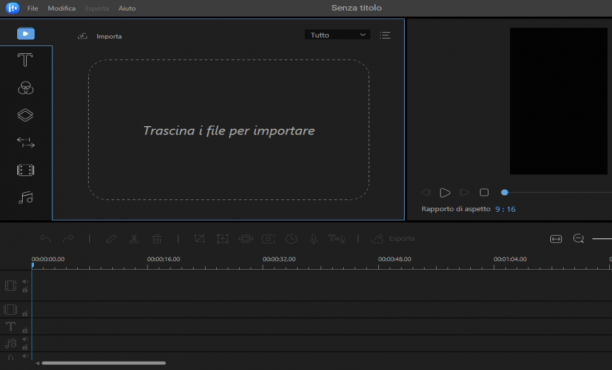The image size is (612, 370).
Task: Click the Senza titolo project title
Action: pyautogui.click(x=356, y=8)
